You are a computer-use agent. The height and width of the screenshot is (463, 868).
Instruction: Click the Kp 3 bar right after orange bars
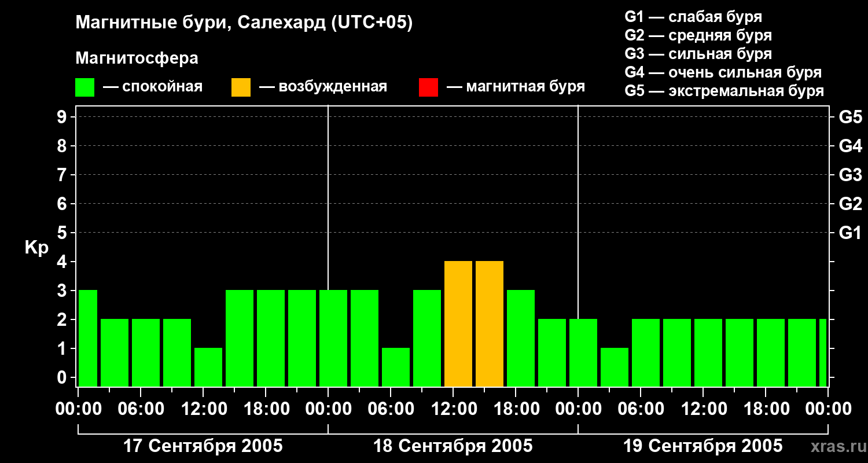pyautogui.click(x=521, y=338)
